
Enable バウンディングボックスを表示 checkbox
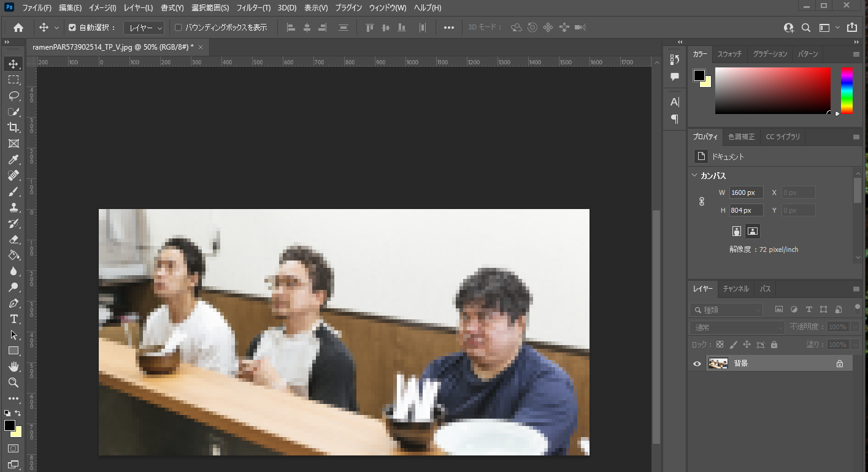tap(179, 28)
